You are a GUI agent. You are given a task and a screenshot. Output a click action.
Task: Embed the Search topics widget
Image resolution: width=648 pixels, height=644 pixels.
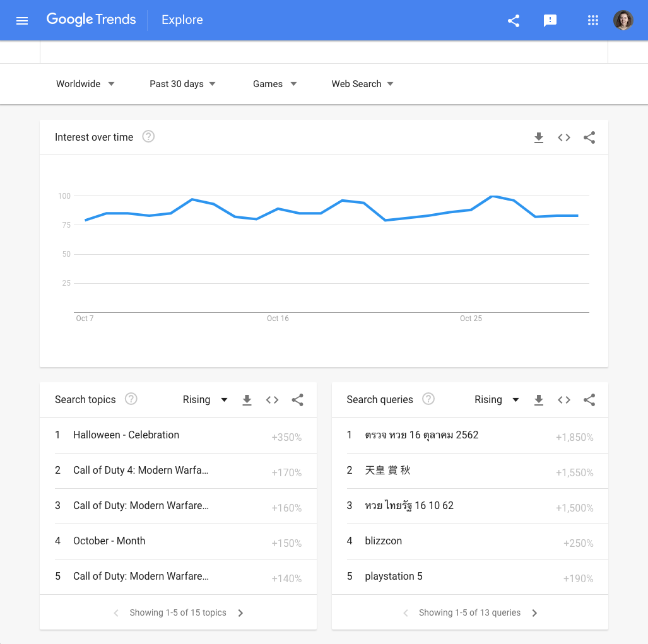coord(272,400)
